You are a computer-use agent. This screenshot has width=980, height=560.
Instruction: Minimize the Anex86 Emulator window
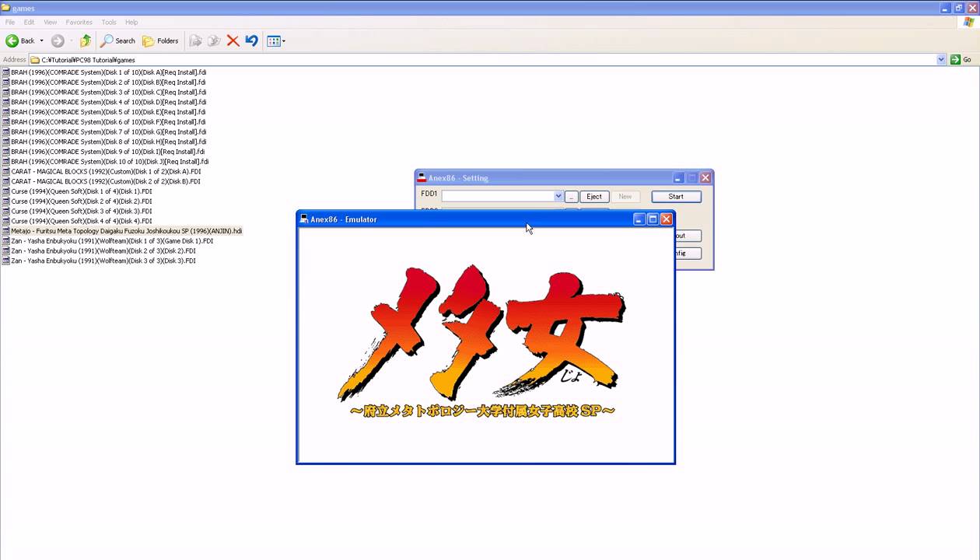pyautogui.click(x=639, y=219)
